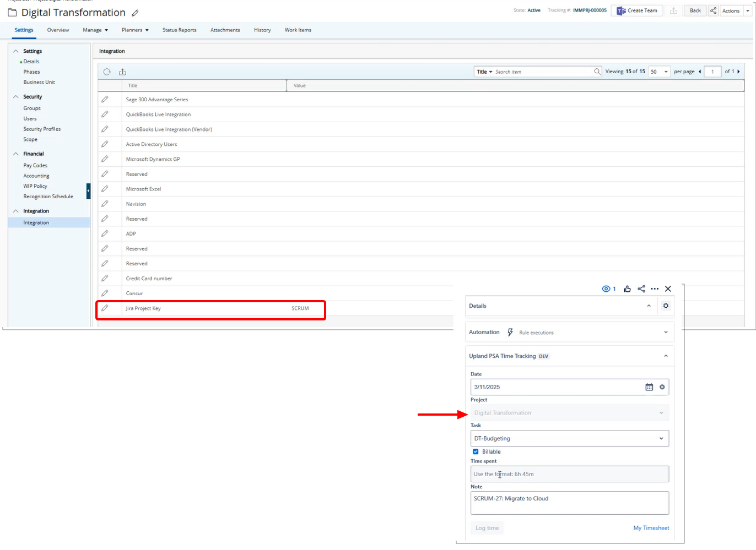
Task: Toggle the watch eye icon in Jira panel
Action: point(606,288)
